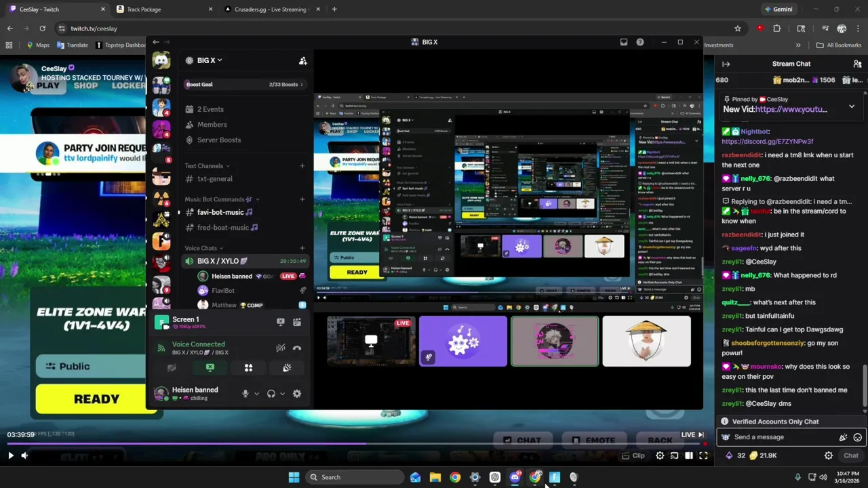Bookmark this page with star icon
Image resolution: width=868 pixels, height=488 pixels.
click(738, 28)
